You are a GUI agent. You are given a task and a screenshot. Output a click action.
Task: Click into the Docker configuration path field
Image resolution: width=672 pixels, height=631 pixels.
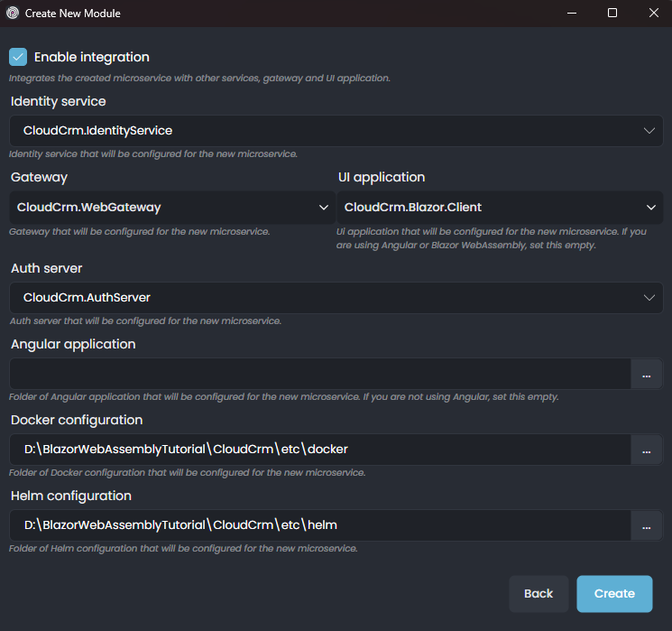coord(319,450)
